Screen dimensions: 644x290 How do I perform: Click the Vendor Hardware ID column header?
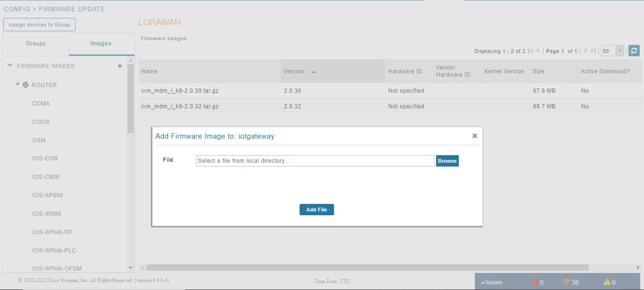[457, 71]
